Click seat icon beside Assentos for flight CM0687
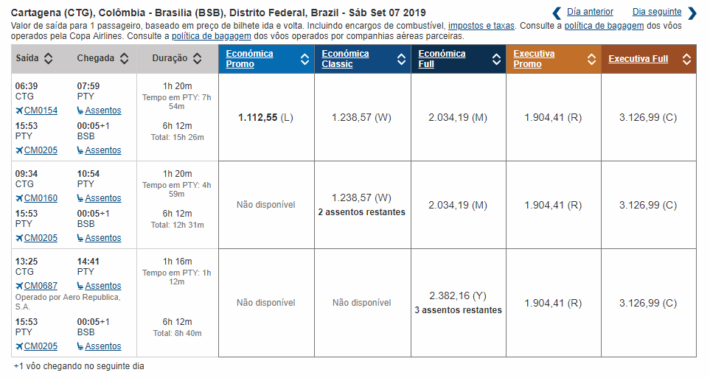This screenshot has height=378, width=710. (x=80, y=286)
